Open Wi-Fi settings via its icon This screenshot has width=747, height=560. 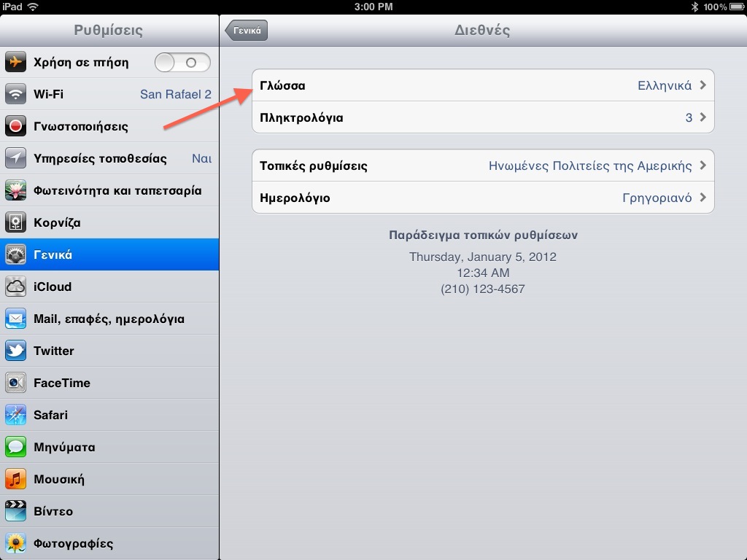pyautogui.click(x=15, y=94)
